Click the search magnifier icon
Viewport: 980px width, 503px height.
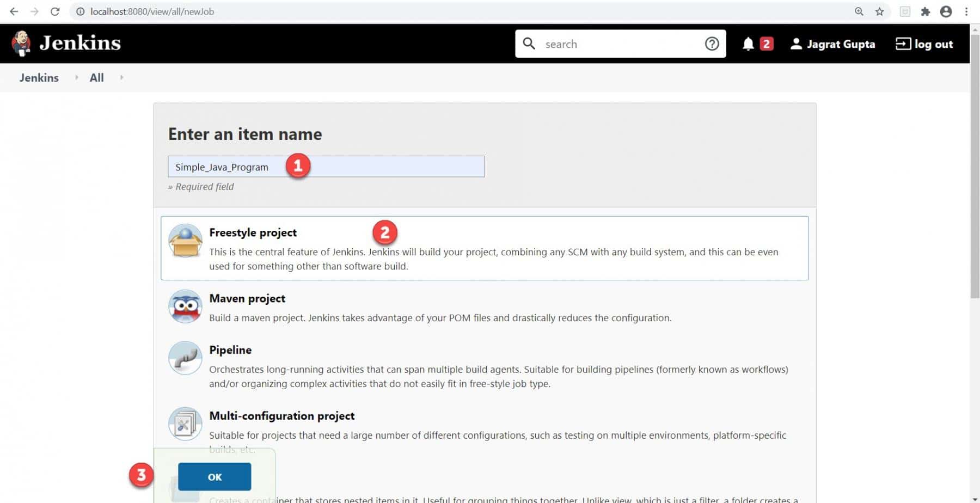[529, 44]
